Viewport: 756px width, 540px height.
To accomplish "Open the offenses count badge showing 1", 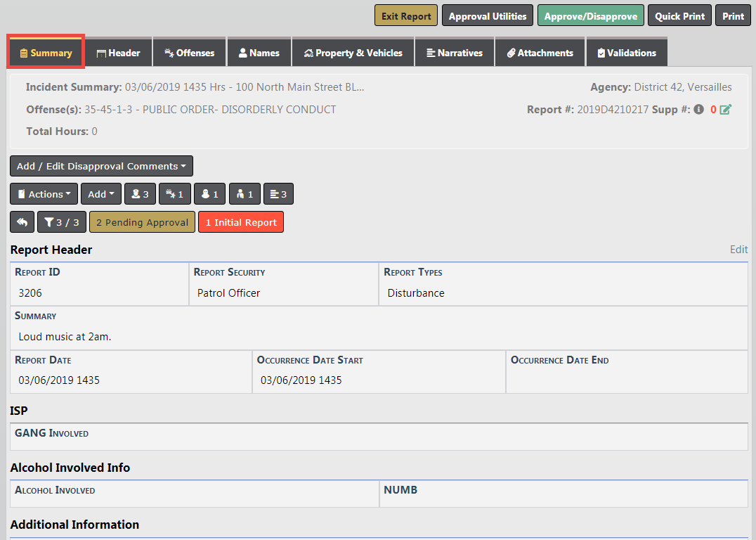I will pyautogui.click(x=174, y=194).
